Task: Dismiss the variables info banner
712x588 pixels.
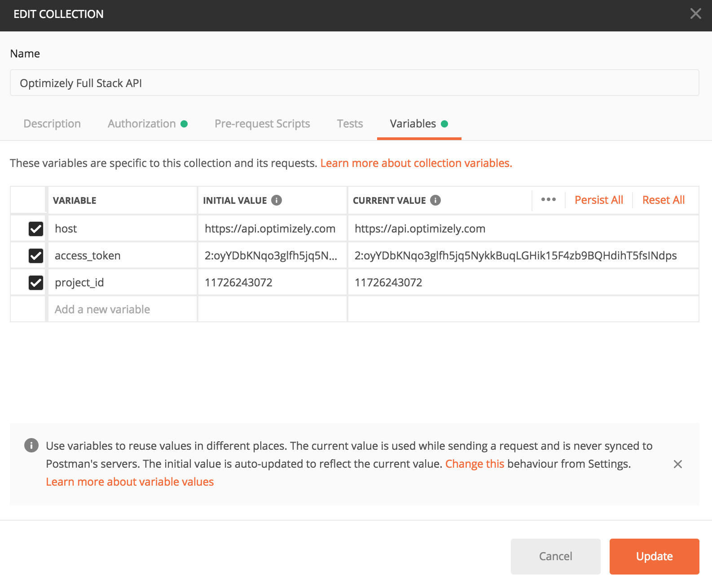Action: pyautogui.click(x=678, y=464)
